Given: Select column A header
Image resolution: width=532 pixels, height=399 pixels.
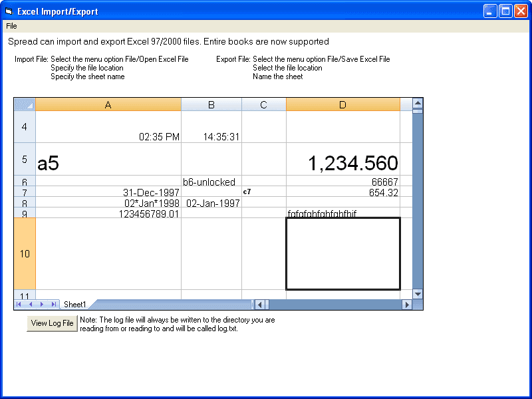Looking at the screenshot, I should pyautogui.click(x=108, y=104).
